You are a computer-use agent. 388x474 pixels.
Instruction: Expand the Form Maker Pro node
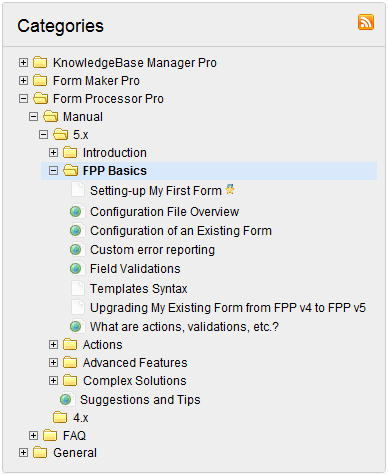[23, 80]
